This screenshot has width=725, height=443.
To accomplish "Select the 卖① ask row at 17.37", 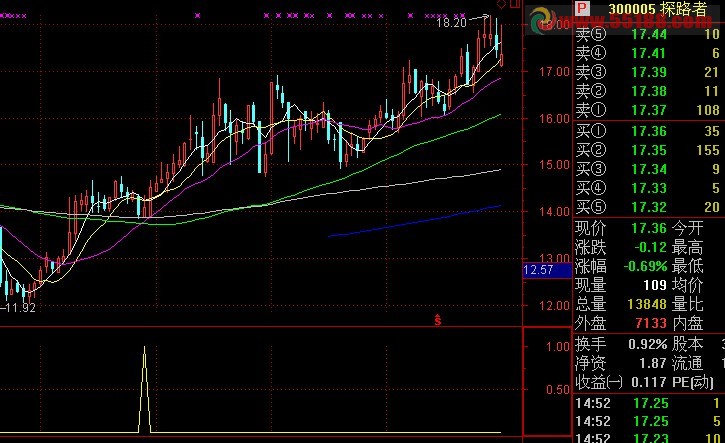I will (648, 111).
